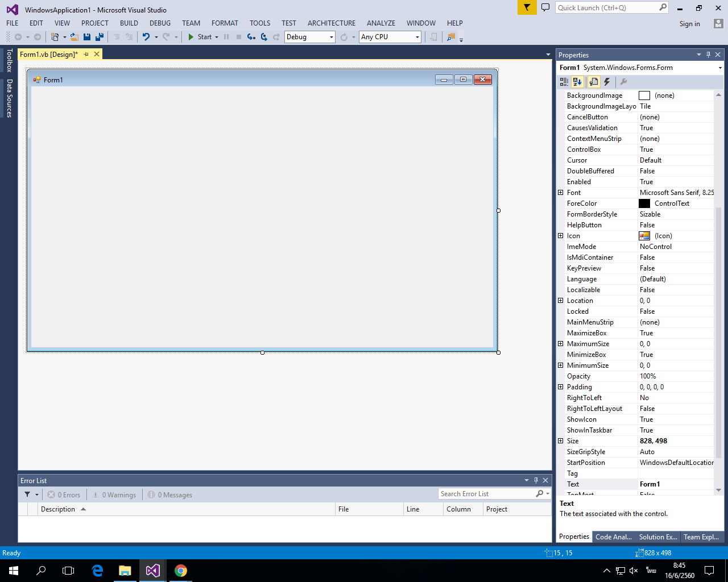Open the feedback speech bubble icon

tap(545, 7)
